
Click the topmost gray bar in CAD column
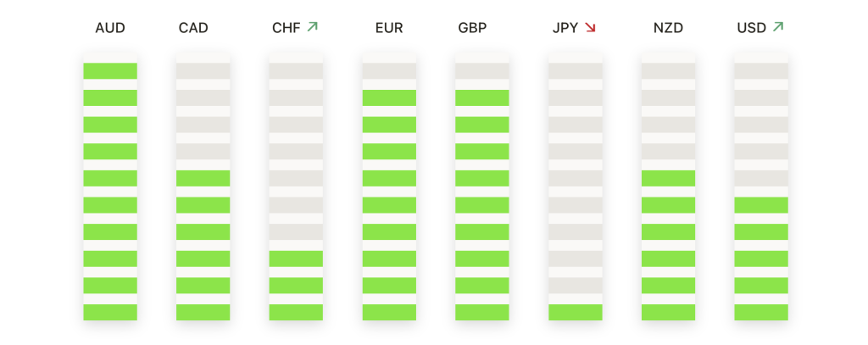tap(203, 71)
